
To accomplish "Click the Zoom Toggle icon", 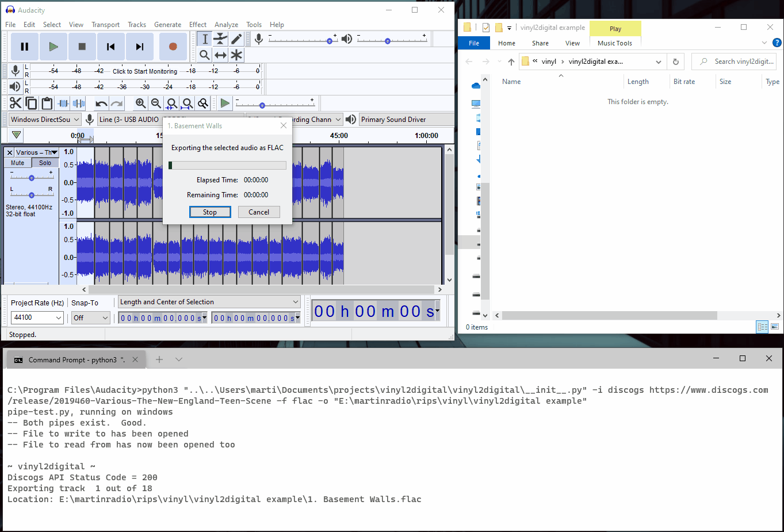I will (203, 103).
